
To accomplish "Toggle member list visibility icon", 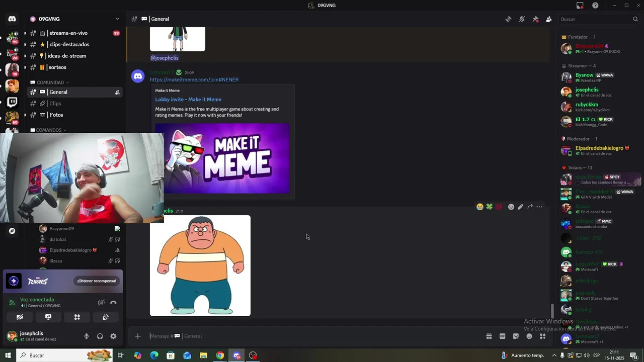I will pos(548,19).
